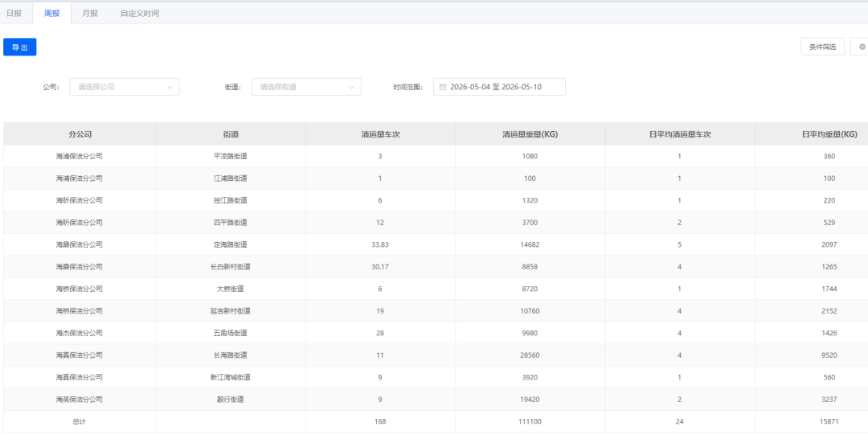Click the weight value 14682
This screenshot has height=435, width=868.
point(530,244)
